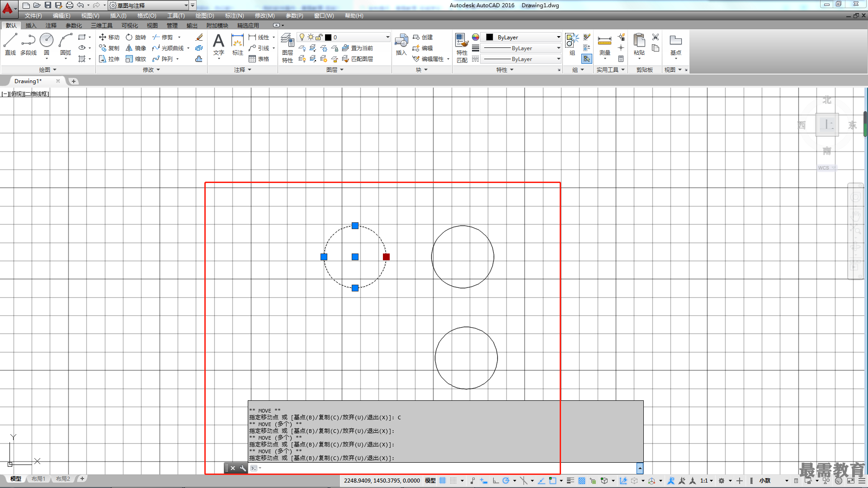This screenshot has width=868, height=488.
Task: Expand the Modify (修改) panel
Action: 151,70
